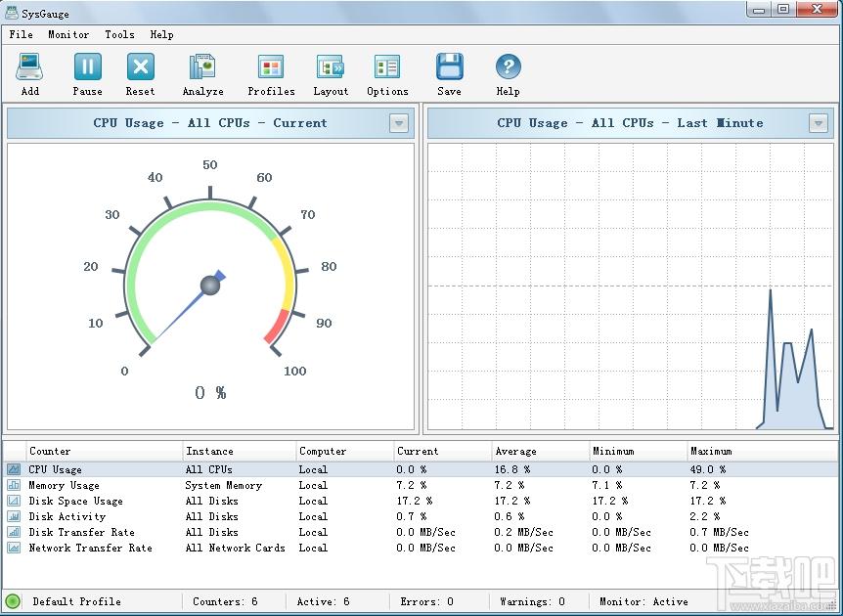
Task: Click the 49.0 % maximum CPU value
Action: click(x=707, y=469)
